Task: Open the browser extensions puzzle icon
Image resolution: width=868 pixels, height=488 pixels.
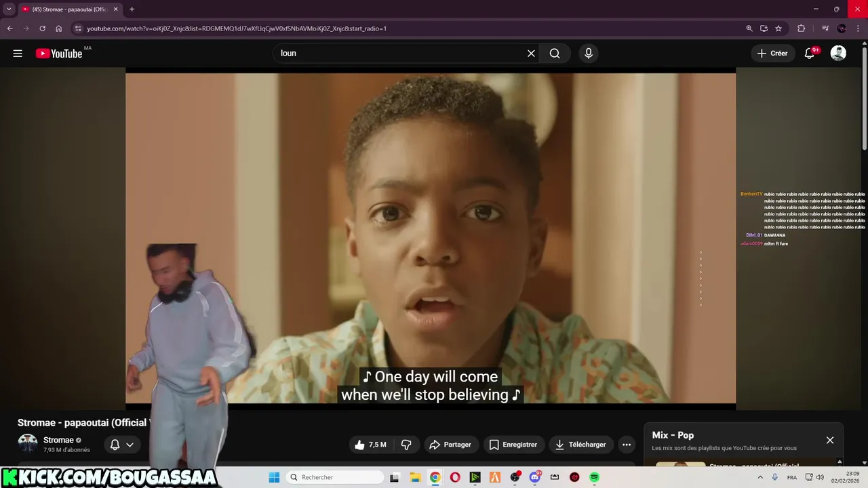Action: point(801,28)
